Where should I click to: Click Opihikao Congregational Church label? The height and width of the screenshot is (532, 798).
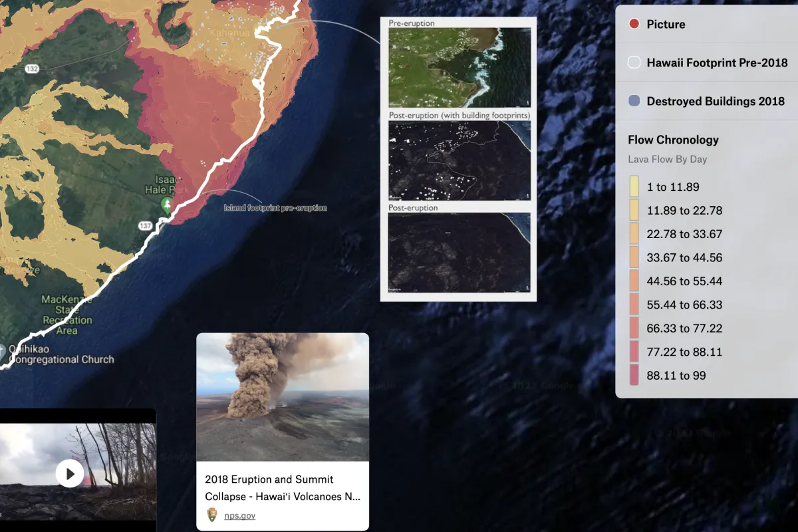pos(62,354)
